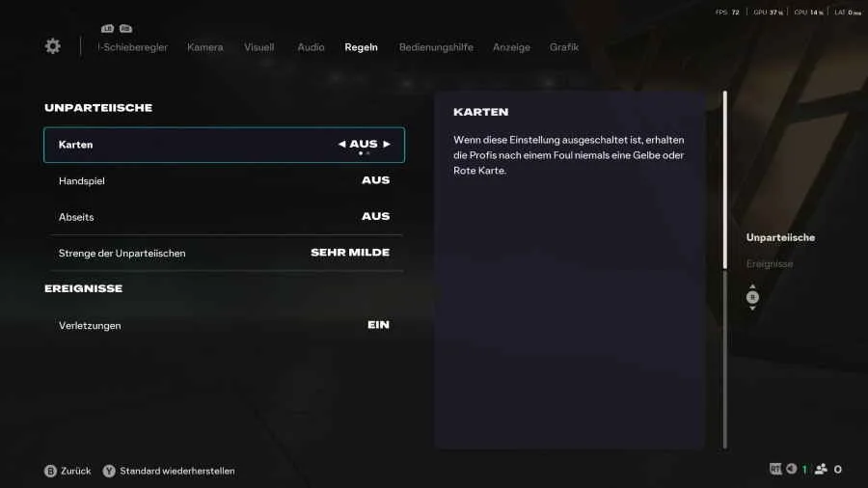Toggle Handspiel setting currently AUS

pyautogui.click(x=224, y=181)
